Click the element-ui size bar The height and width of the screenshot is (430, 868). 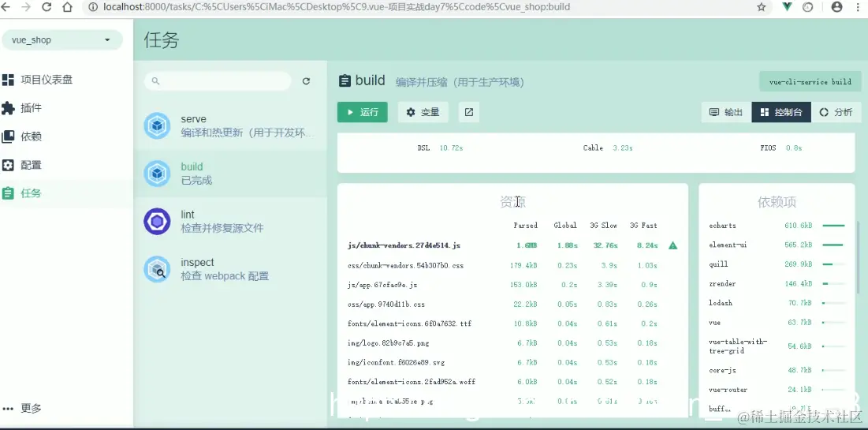833,245
